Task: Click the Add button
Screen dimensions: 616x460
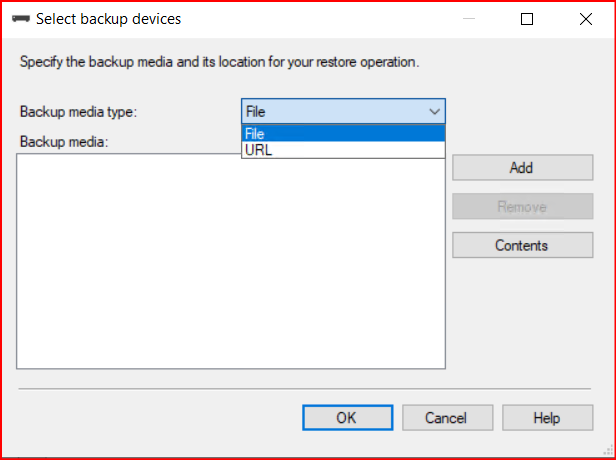Action: coord(521,168)
